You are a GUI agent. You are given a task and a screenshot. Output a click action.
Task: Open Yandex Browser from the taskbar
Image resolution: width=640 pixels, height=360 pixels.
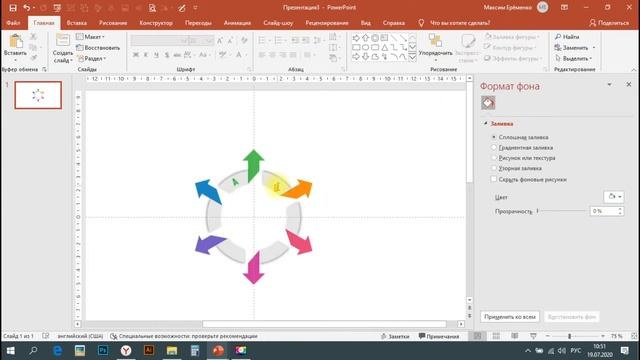pyautogui.click(x=126, y=350)
